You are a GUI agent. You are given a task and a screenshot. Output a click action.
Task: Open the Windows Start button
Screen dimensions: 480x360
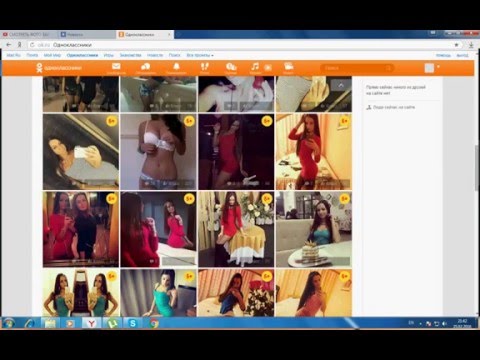click(x=9, y=323)
